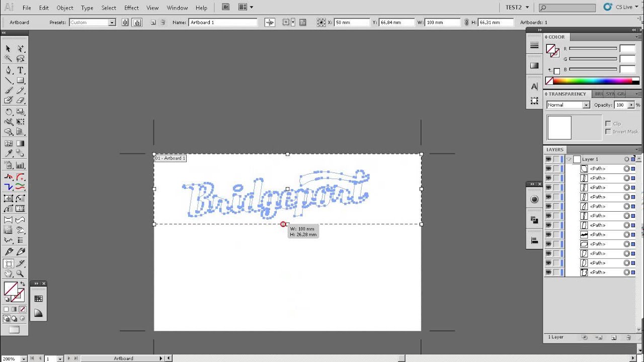Click the Create New Layer icon
The image size is (644, 362).
click(x=614, y=337)
